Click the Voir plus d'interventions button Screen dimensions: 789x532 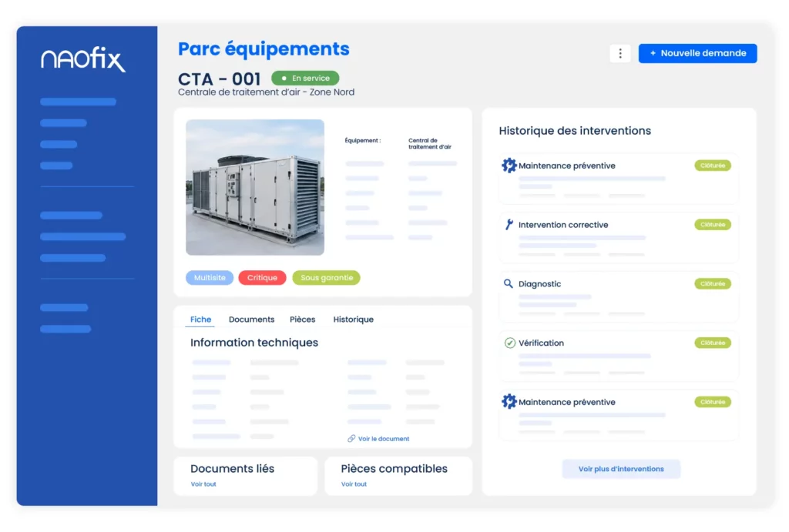tap(621, 469)
